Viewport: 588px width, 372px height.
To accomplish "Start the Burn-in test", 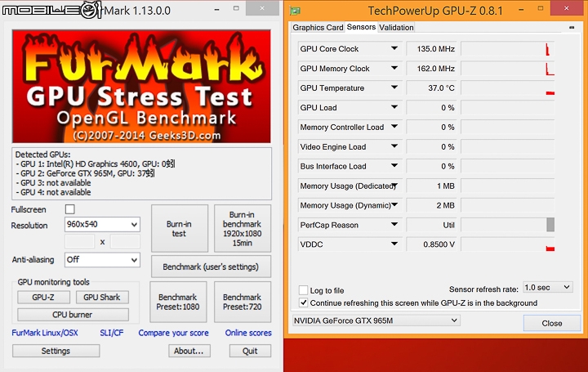I will tap(179, 229).
